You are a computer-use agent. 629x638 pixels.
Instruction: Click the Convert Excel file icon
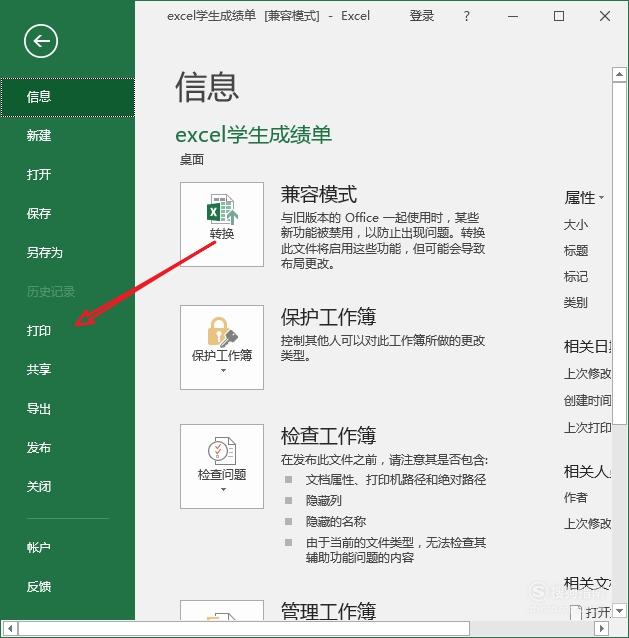click(x=222, y=210)
